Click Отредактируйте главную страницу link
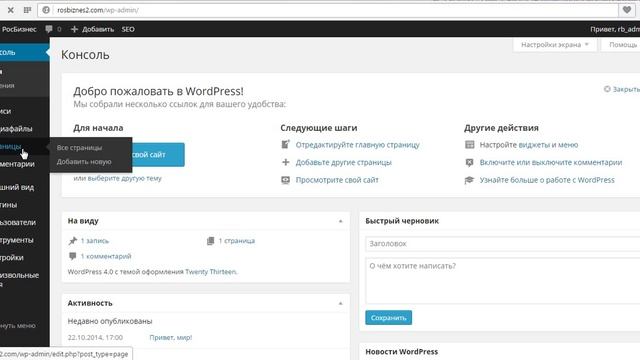This screenshot has height=360, width=640. [x=358, y=144]
